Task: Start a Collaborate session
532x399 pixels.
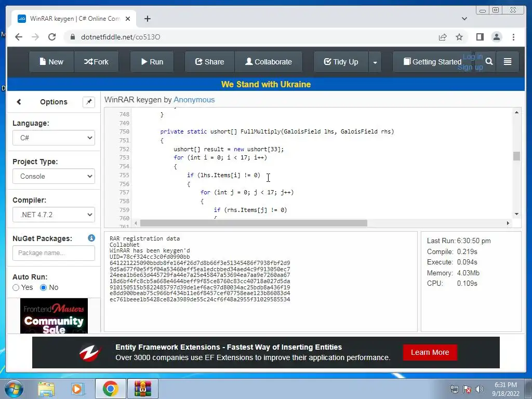Action: (x=269, y=62)
